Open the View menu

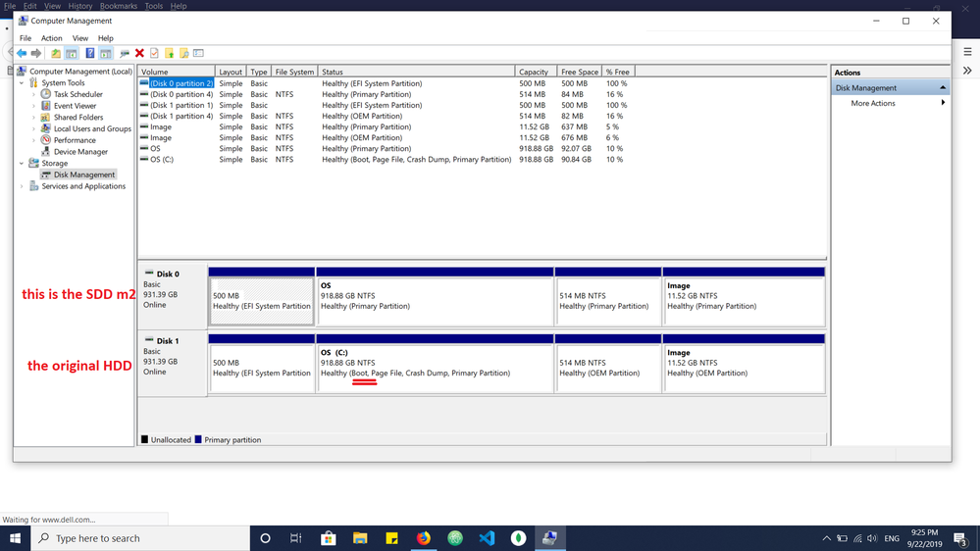(x=78, y=38)
